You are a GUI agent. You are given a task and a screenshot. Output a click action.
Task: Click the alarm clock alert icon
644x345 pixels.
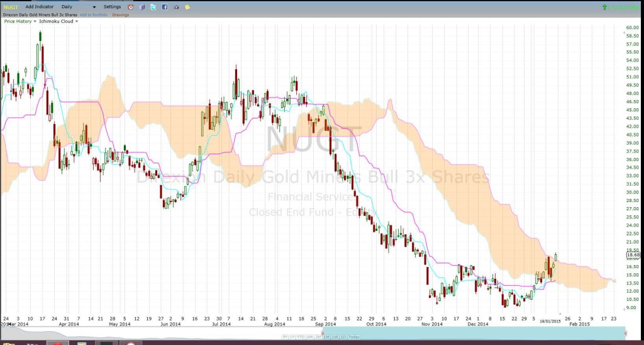[x=131, y=7]
